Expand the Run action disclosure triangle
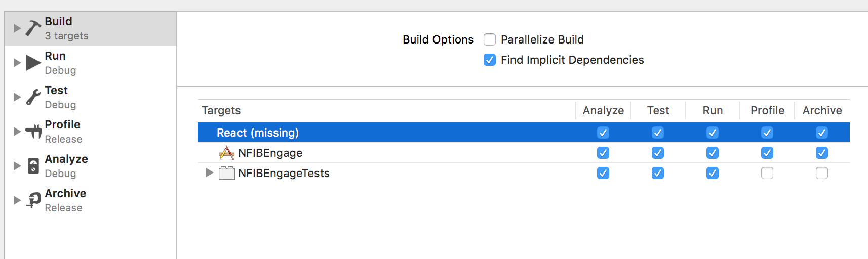The width and height of the screenshot is (868, 259). click(17, 63)
